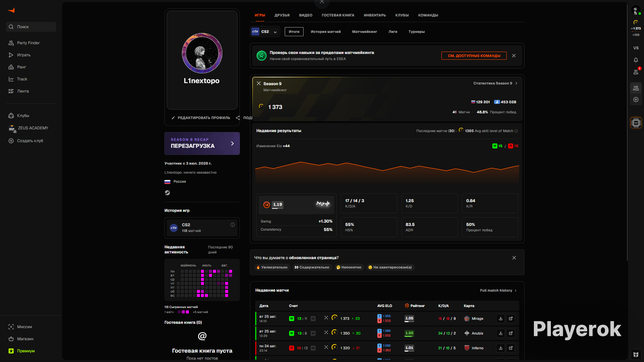Choose the Увлекательно feedback option
644x362 pixels.
tap(272, 268)
